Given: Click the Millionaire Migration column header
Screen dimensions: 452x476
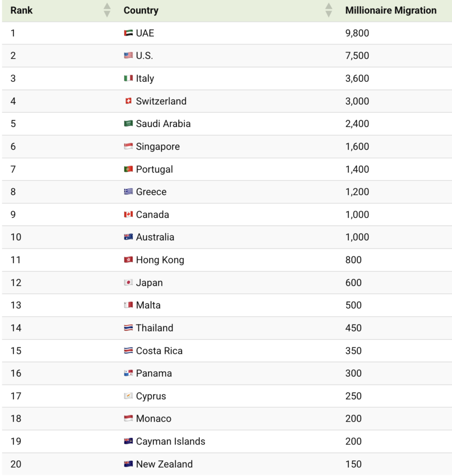Looking at the screenshot, I should (x=391, y=10).
